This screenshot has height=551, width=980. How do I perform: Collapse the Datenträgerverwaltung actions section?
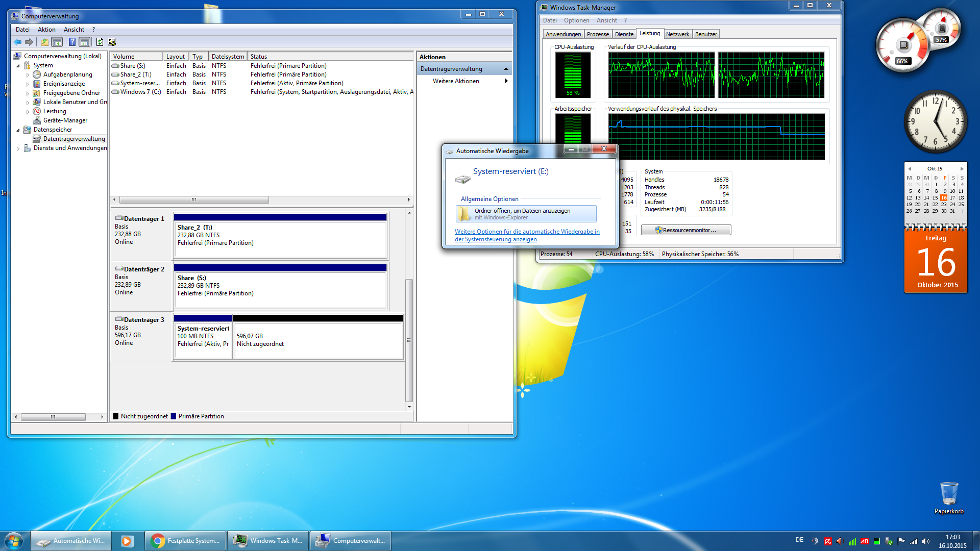point(506,69)
